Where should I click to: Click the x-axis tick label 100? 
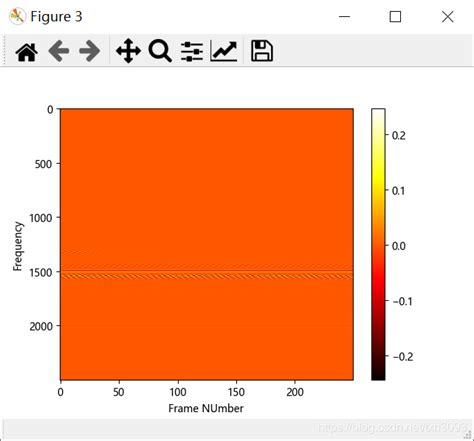coord(178,392)
